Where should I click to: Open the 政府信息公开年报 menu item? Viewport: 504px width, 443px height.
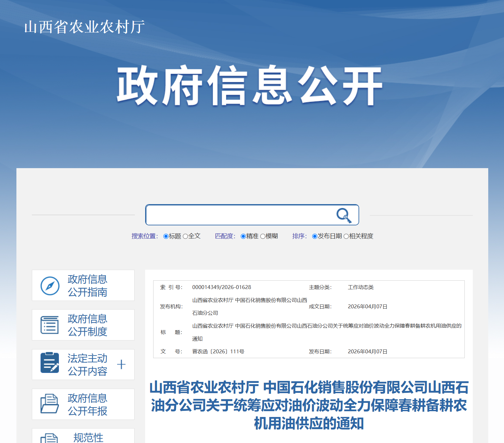(87, 404)
